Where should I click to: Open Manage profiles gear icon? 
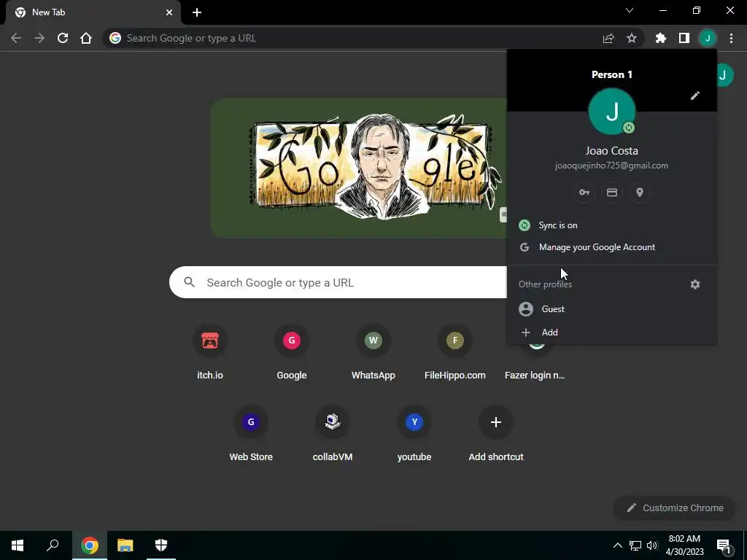[x=695, y=284]
